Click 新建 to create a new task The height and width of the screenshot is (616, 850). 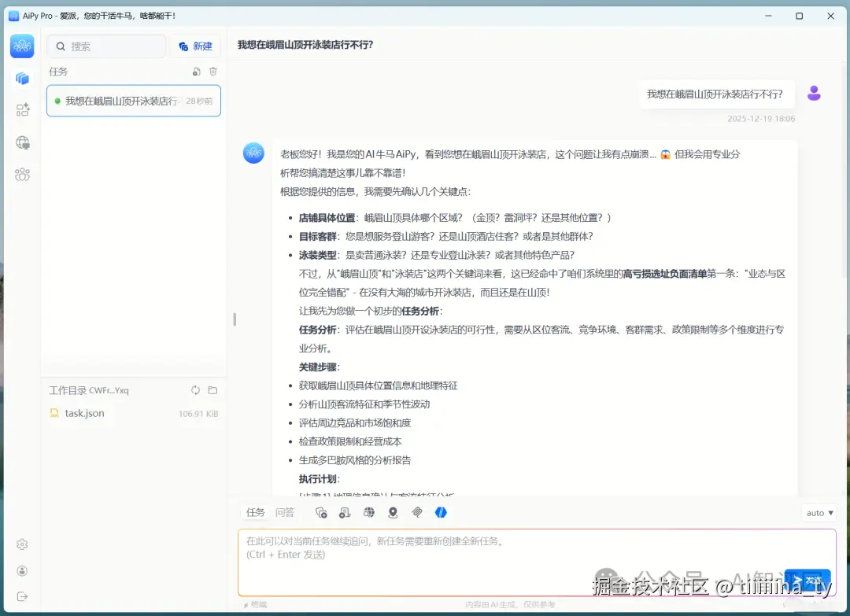(195, 46)
